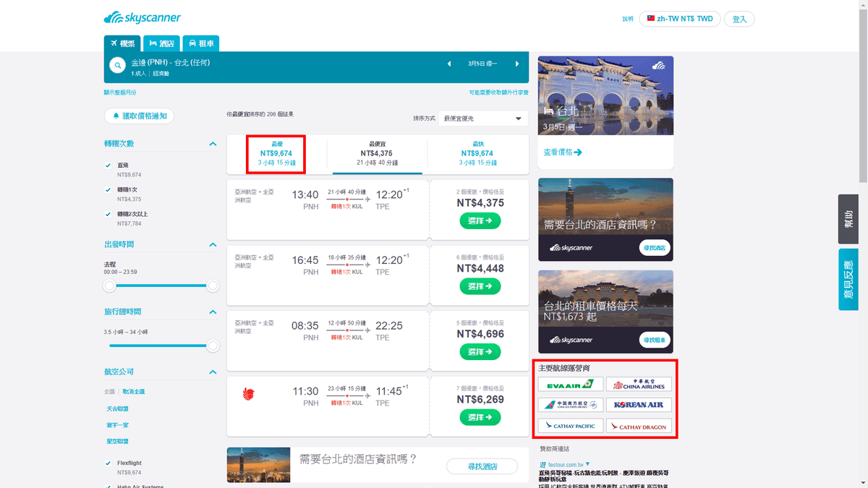Toggle the 轉機1次 one-stop checkbox
868x488 pixels.
click(x=108, y=190)
